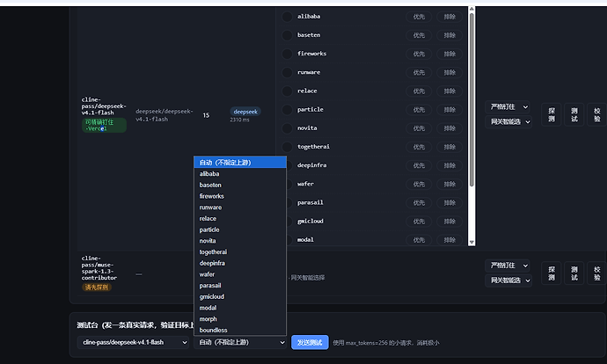Select the baseten provider circle
This screenshot has width=607, height=364.
(287, 35)
